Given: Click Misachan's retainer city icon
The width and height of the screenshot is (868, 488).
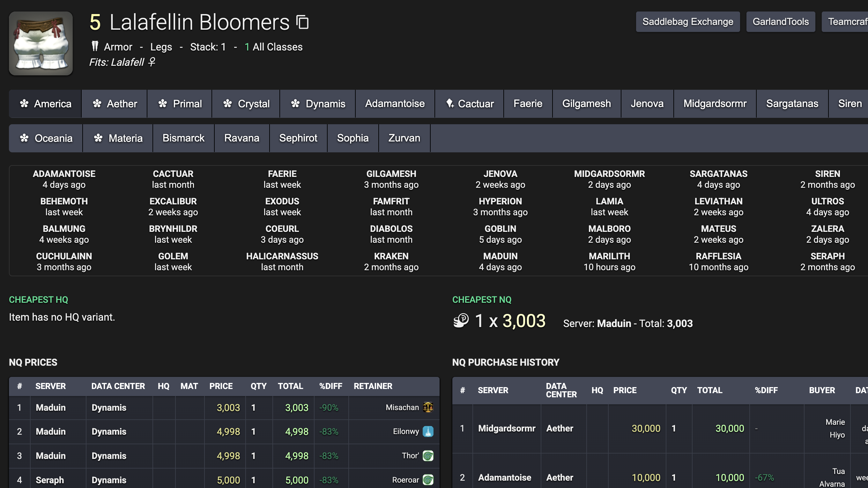Looking at the screenshot, I should click(428, 407).
